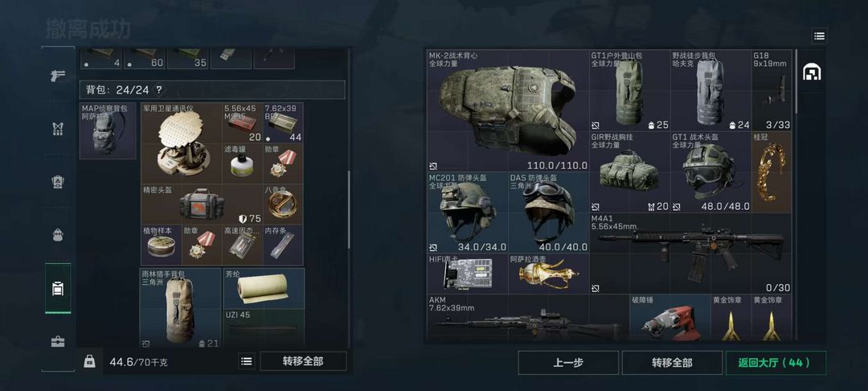This screenshot has height=391, width=868.
Task: Click the question mark next to 背包 24/24
Action: coord(159,90)
